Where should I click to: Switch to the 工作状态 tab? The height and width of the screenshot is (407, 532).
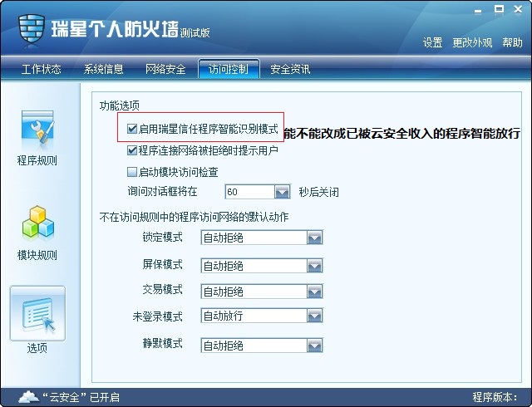pos(41,70)
